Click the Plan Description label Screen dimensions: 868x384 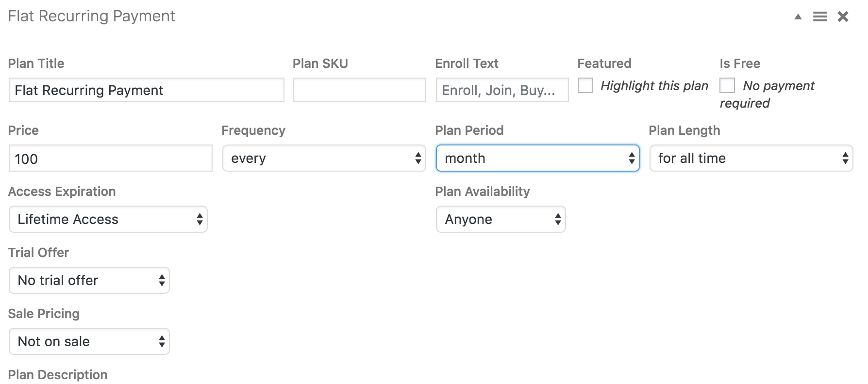coord(58,375)
